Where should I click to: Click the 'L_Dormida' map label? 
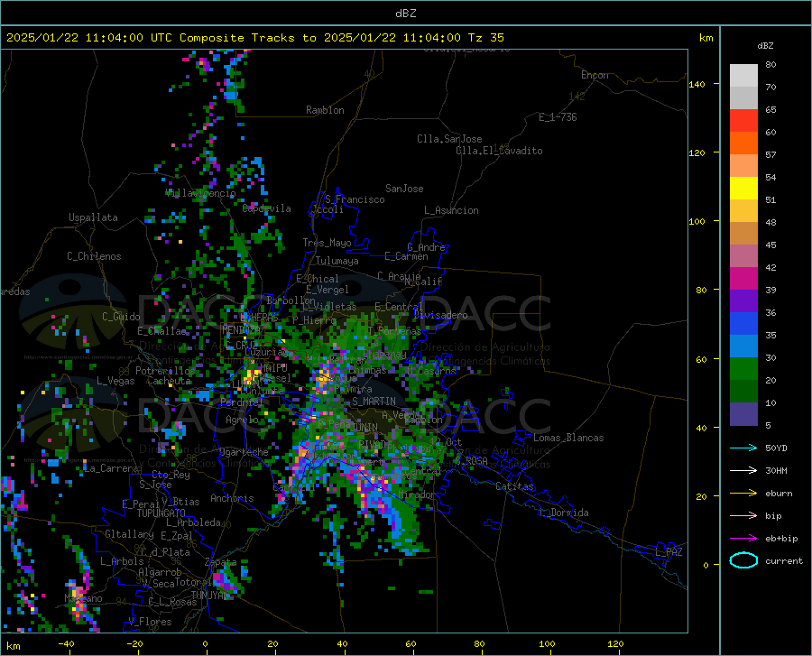click(563, 513)
